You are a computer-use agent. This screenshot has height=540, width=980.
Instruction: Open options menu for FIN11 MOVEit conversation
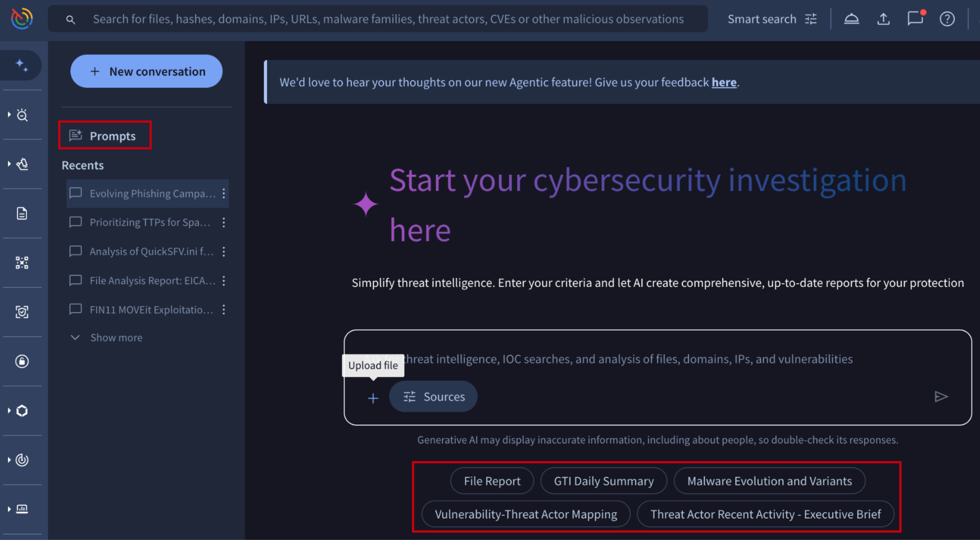[224, 310]
